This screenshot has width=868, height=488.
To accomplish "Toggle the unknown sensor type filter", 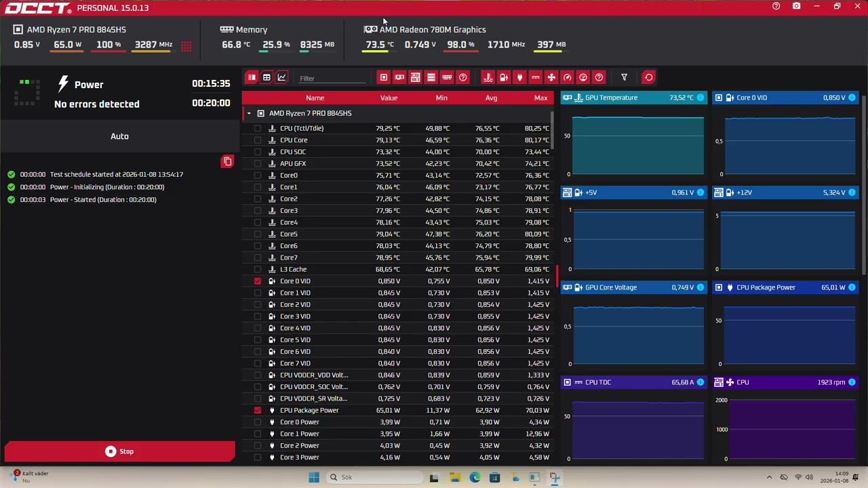I will click(599, 77).
